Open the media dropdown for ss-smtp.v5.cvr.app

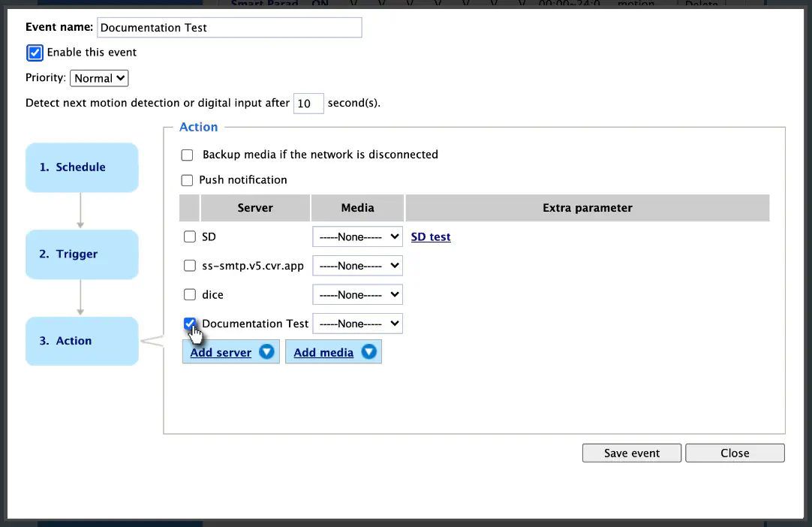(357, 266)
